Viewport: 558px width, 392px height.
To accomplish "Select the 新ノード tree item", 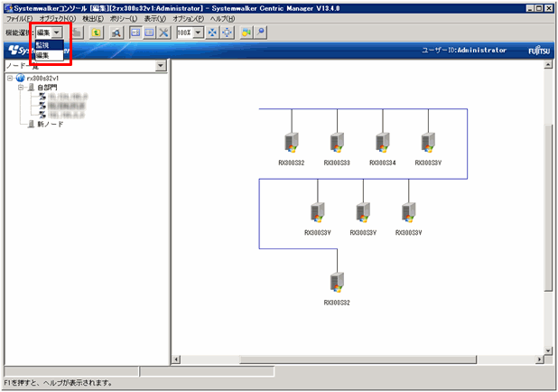I will [x=51, y=125].
